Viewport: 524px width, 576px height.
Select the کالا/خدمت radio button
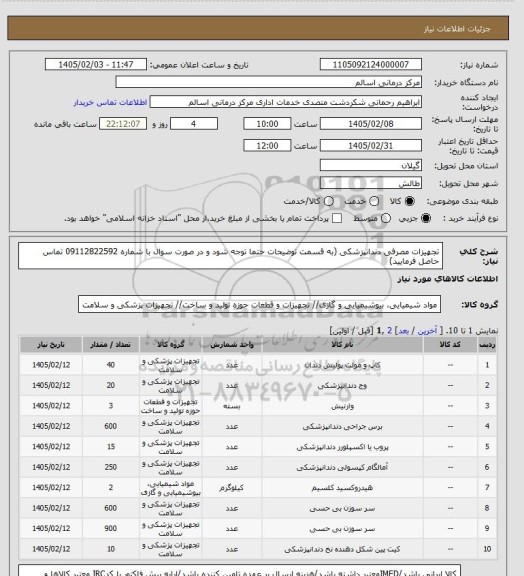point(329,201)
